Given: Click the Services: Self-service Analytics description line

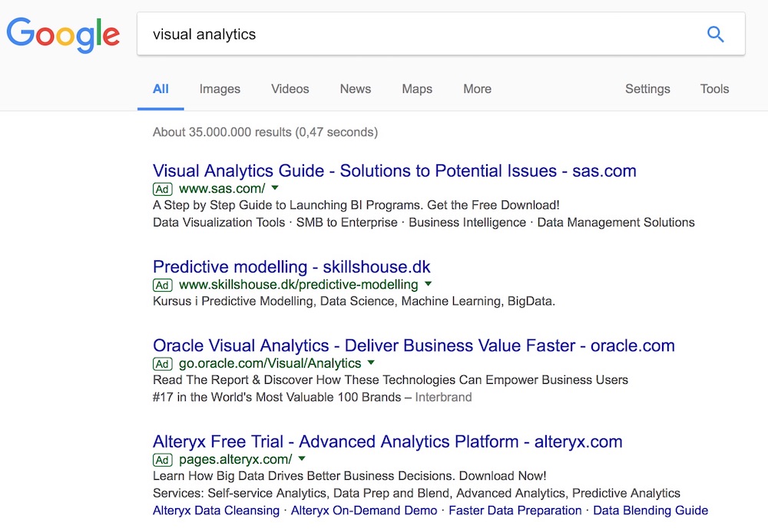Looking at the screenshot, I should pos(416,493).
